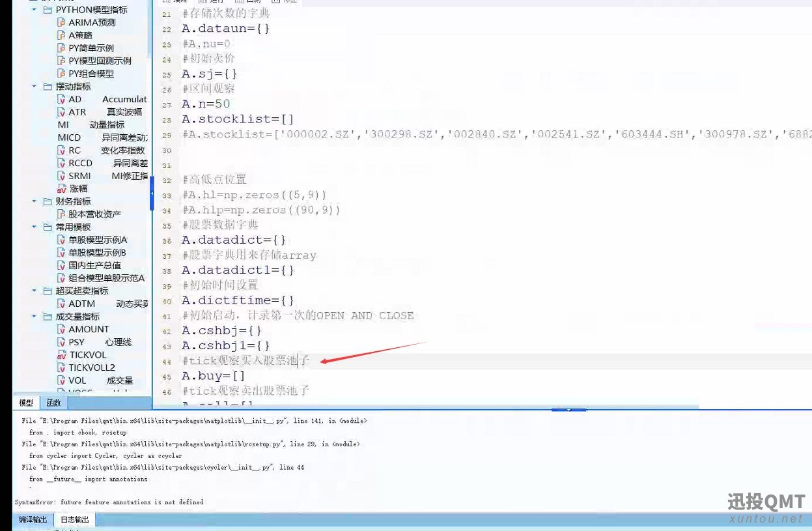Click code line A.dictftime={}
812x531 pixels.
coord(238,300)
